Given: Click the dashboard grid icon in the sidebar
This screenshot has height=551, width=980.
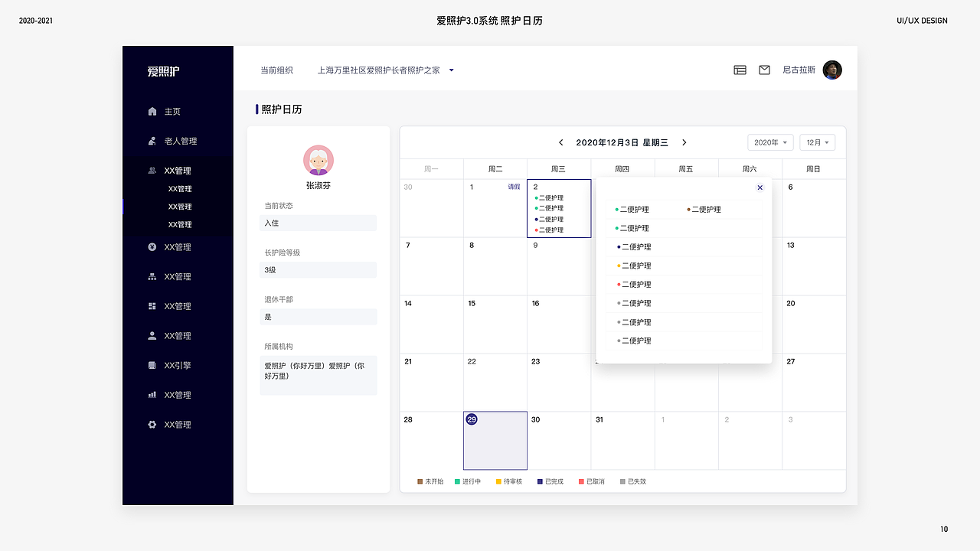Looking at the screenshot, I should pyautogui.click(x=152, y=306).
